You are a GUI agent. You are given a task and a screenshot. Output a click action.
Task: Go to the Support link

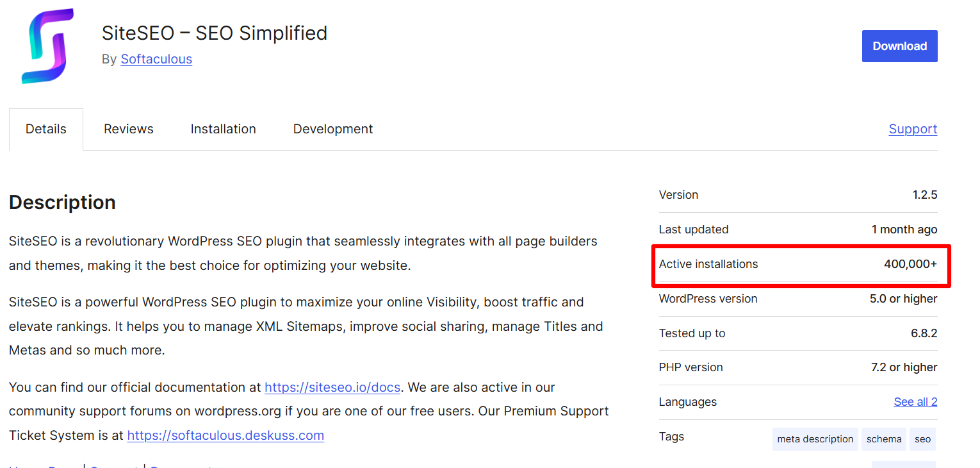tap(913, 129)
